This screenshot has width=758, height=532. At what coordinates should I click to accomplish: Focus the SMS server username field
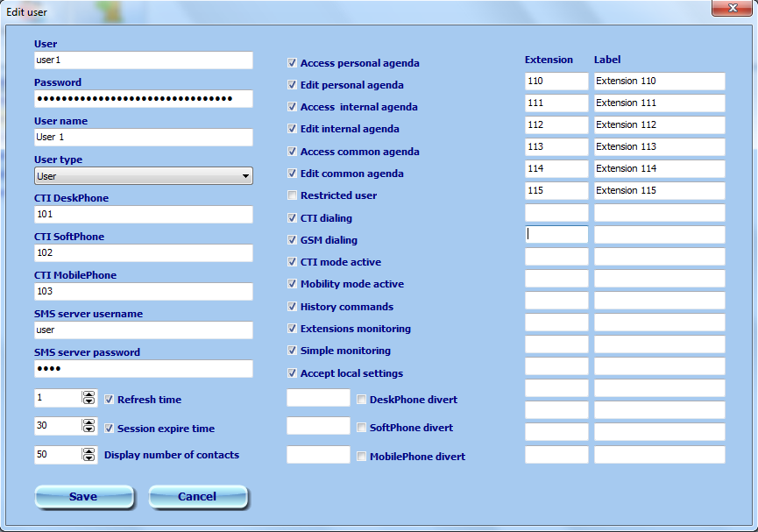(144, 330)
